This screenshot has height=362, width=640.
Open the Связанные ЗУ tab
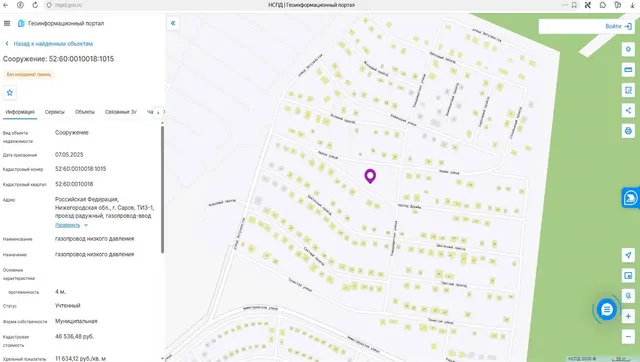click(120, 112)
